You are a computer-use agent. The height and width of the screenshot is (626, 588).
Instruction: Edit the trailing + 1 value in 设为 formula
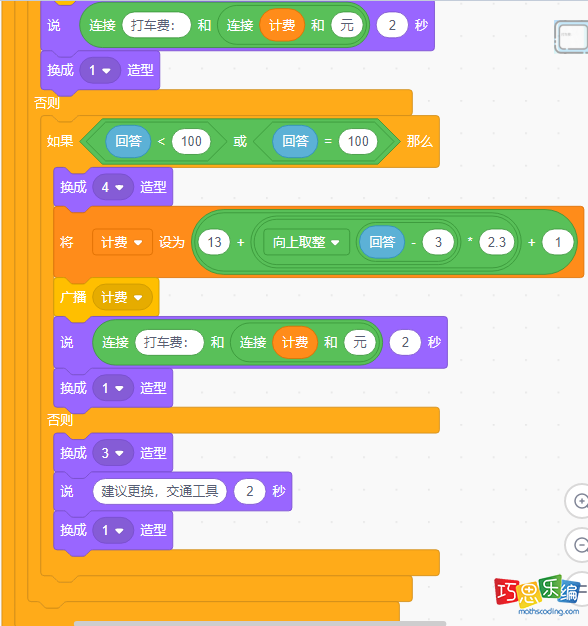558,242
